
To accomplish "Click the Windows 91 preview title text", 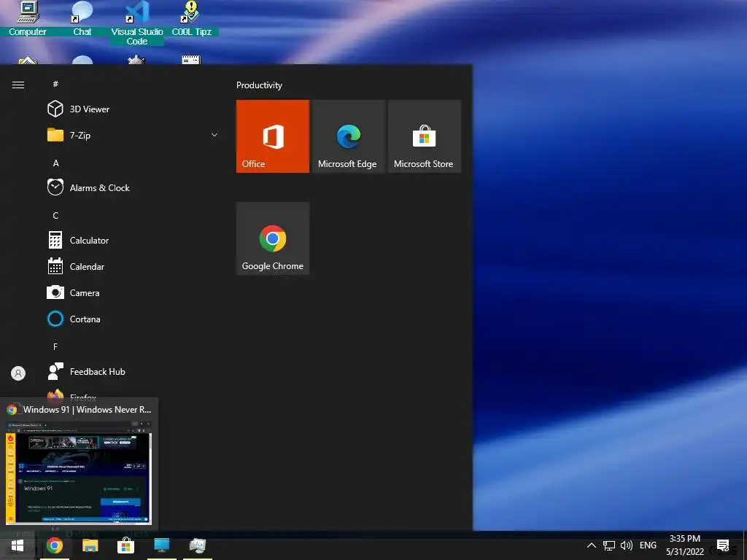I will (x=88, y=410).
